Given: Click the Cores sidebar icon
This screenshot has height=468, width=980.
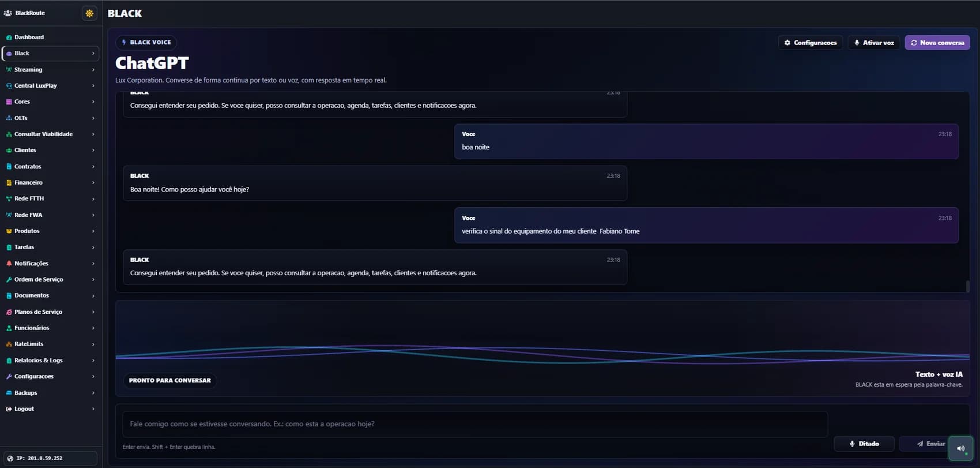Looking at the screenshot, I should pos(9,102).
